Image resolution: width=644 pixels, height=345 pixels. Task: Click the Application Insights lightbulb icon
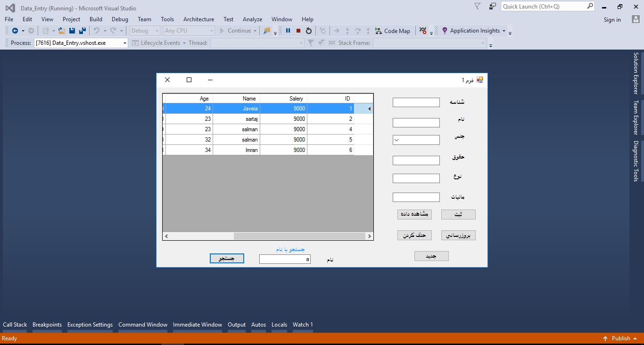coord(444,31)
